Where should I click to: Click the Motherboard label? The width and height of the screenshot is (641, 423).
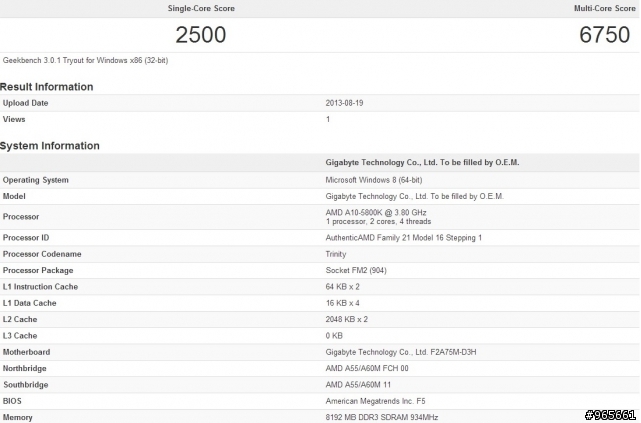point(26,352)
